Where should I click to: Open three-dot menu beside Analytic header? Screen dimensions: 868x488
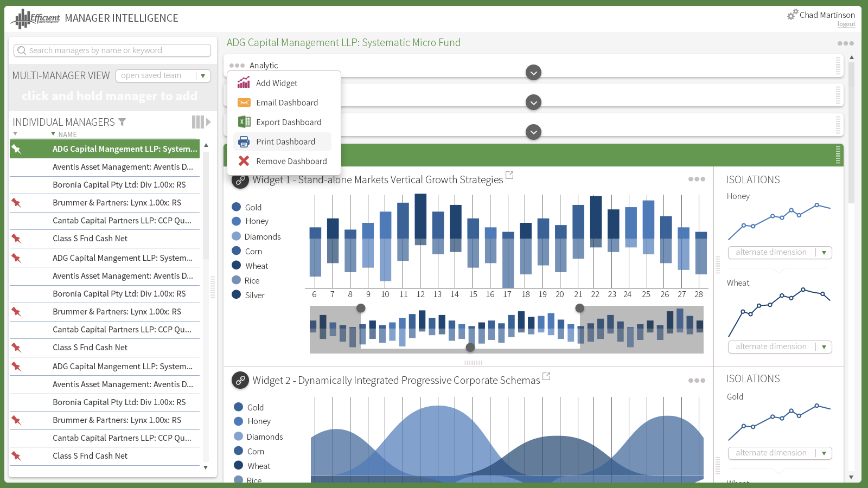(237, 66)
